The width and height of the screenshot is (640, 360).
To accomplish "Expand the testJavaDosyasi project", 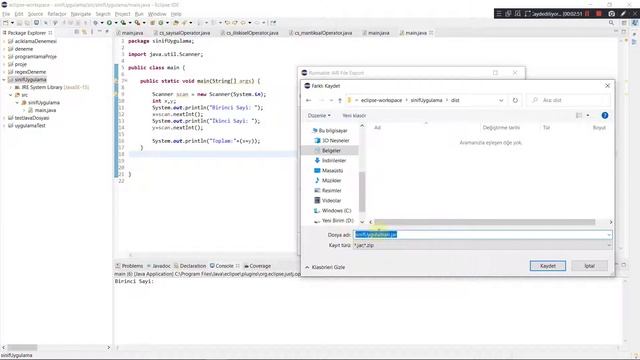I will tap(4, 118).
